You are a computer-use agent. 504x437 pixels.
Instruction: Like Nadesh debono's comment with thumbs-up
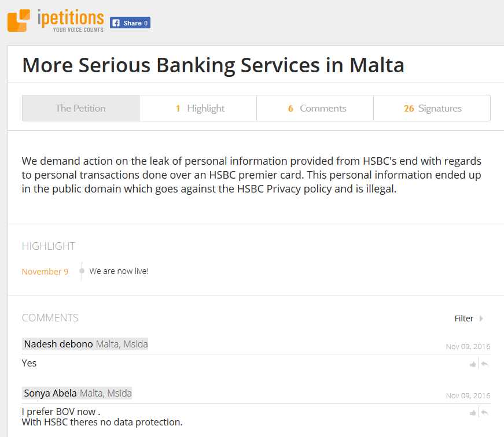coord(473,364)
